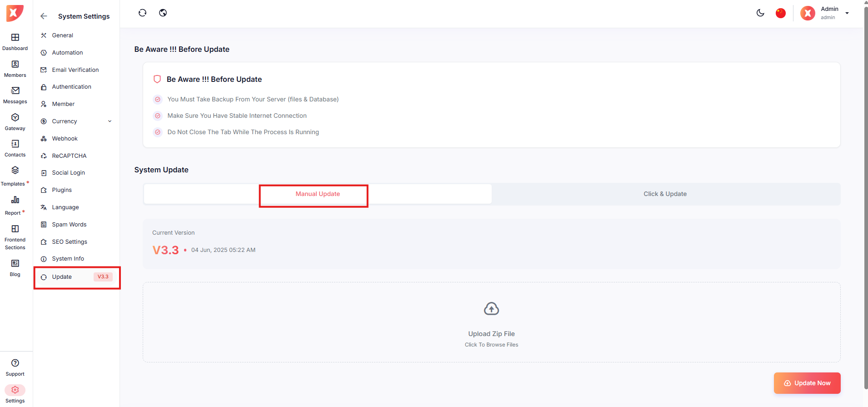The height and width of the screenshot is (407, 868).
Task: Open Gateway section in sidebar
Action: coord(15,121)
